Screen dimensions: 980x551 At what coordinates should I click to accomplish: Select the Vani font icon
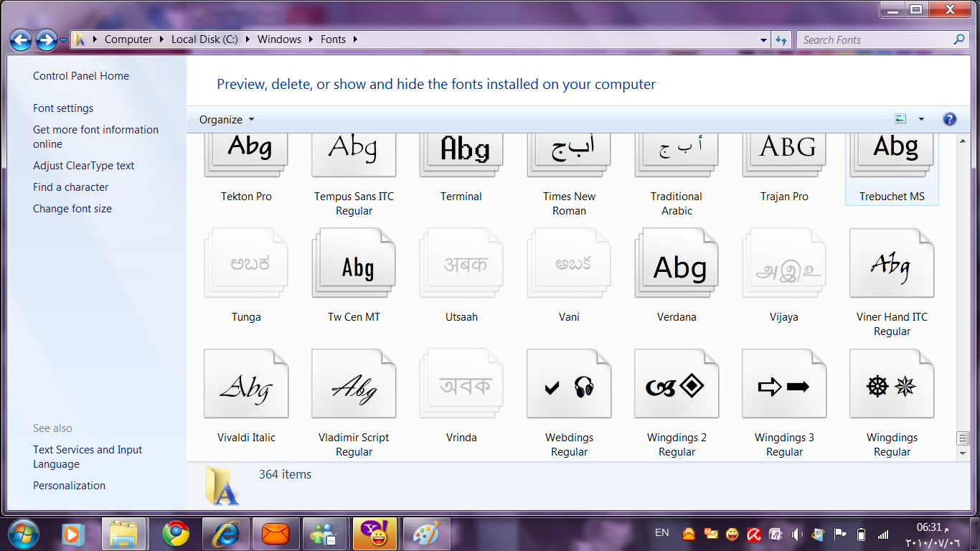click(569, 263)
